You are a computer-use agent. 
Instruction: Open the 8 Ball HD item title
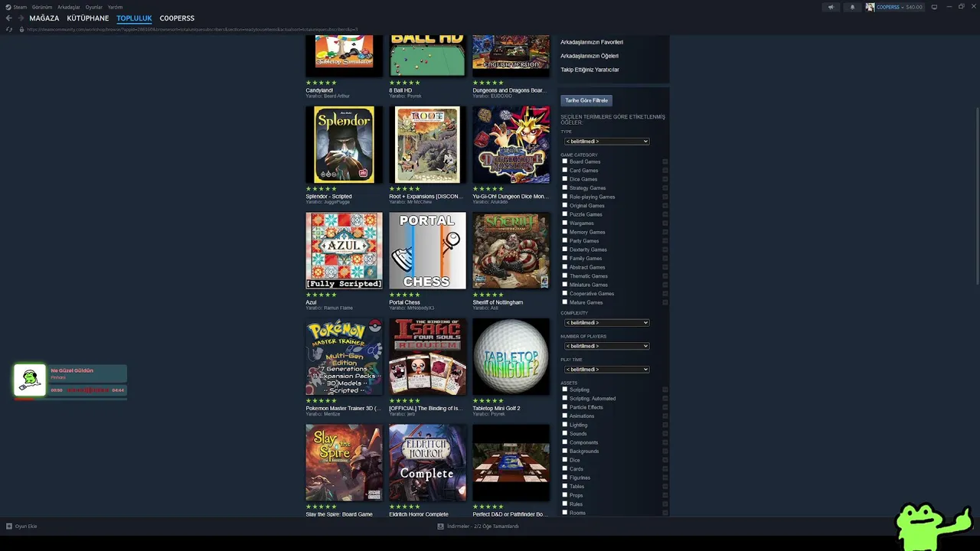(x=400, y=90)
